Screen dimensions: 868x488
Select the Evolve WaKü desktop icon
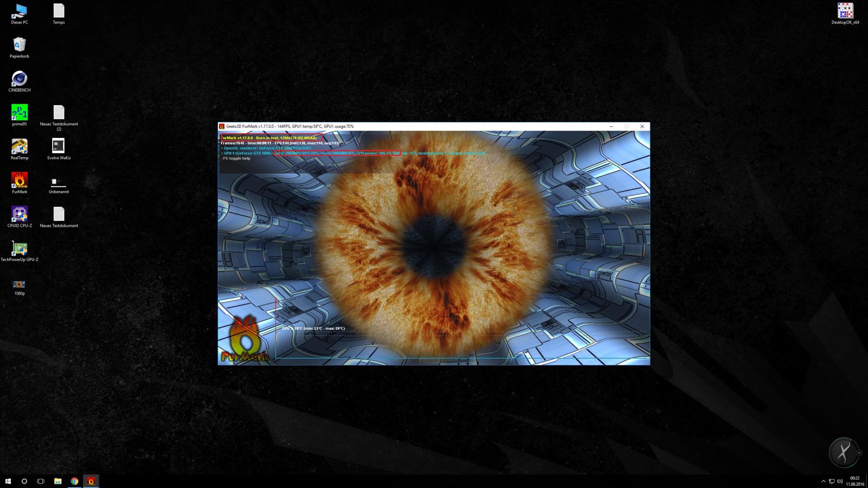pyautogui.click(x=59, y=149)
